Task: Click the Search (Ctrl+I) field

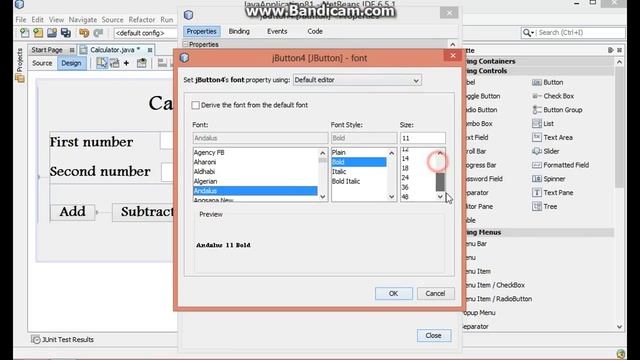Action: [580, 33]
